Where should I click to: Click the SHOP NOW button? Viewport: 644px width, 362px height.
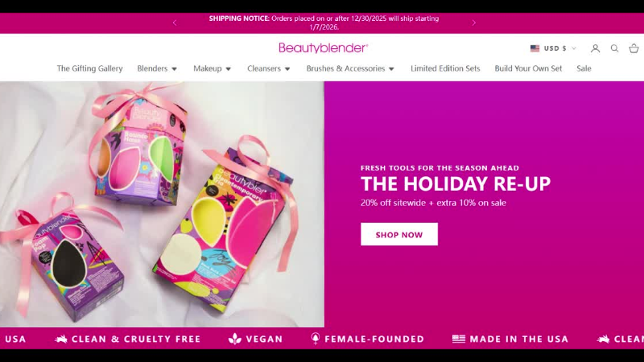[399, 234]
